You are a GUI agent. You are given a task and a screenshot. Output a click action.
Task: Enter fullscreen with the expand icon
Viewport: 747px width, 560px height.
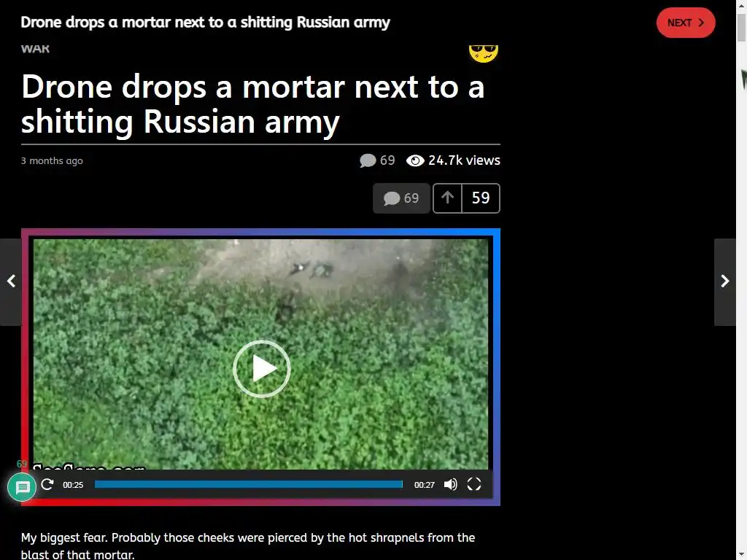474,484
